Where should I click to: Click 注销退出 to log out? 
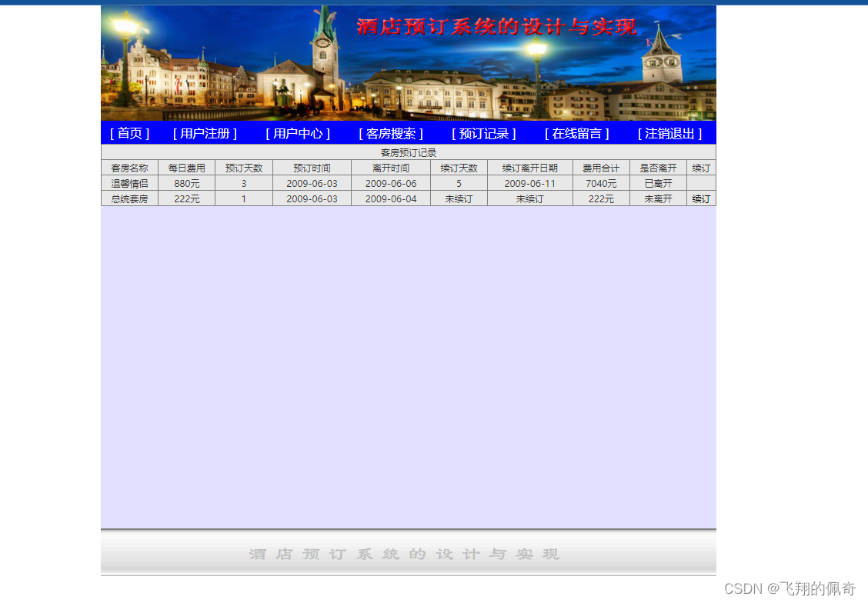click(x=669, y=133)
